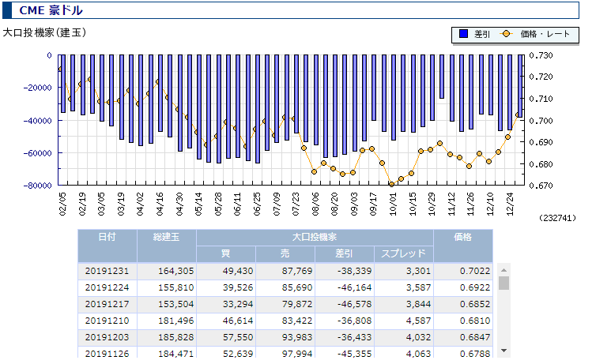Click spread value 3,844
Screen dimensions: 611x364
tap(418, 304)
